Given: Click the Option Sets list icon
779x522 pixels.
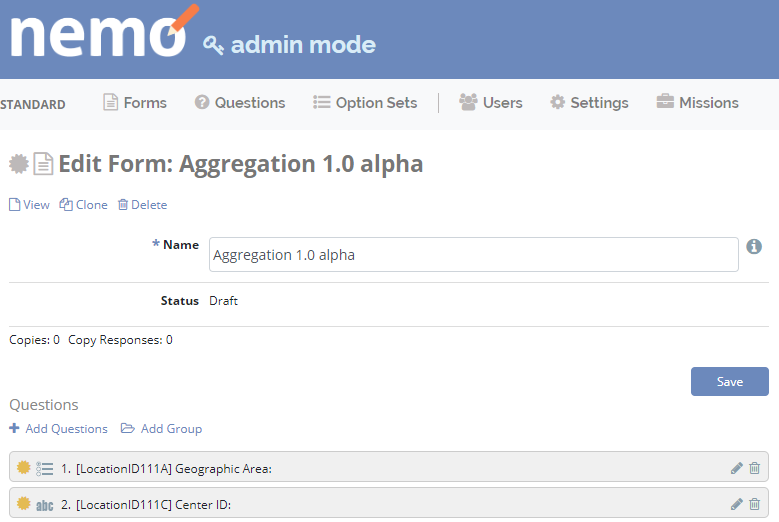Looking at the screenshot, I should click(x=321, y=102).
